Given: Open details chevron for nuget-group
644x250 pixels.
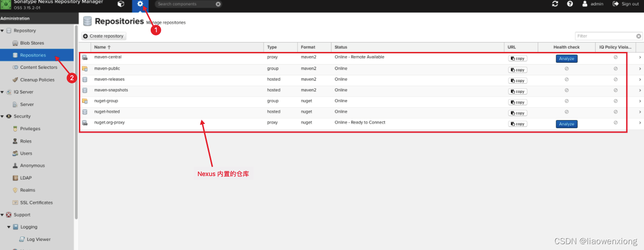Looking at the screenshot, I should [x=640, y=101].
